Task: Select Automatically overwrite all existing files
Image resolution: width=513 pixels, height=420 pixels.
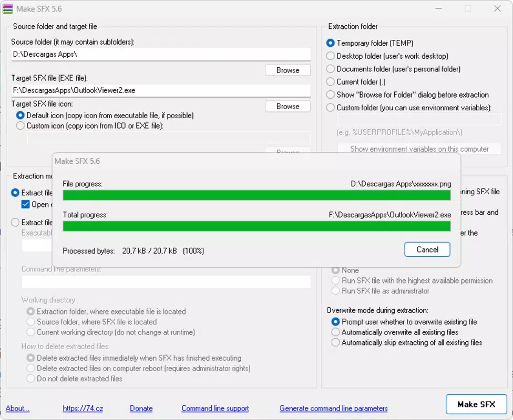Action: pos(395,332)
